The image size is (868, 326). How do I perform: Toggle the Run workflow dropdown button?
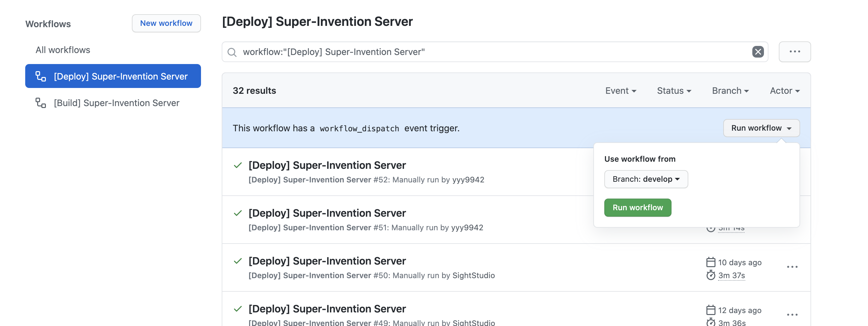(x=761, y=128)
